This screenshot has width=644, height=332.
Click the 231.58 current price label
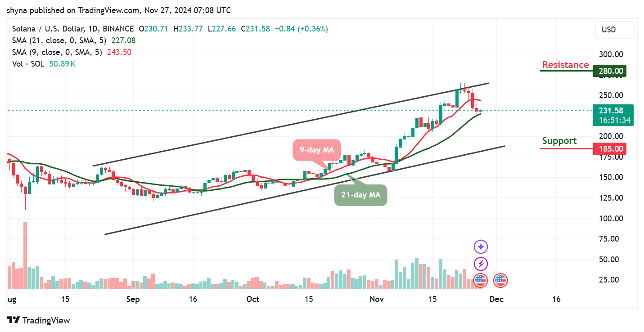(x=613, y=111)
